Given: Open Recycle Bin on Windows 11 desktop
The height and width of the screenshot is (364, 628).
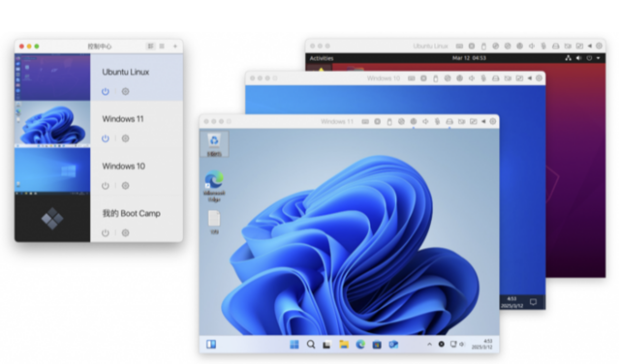Looking at the screenshot, I should (x=214, y=144).
